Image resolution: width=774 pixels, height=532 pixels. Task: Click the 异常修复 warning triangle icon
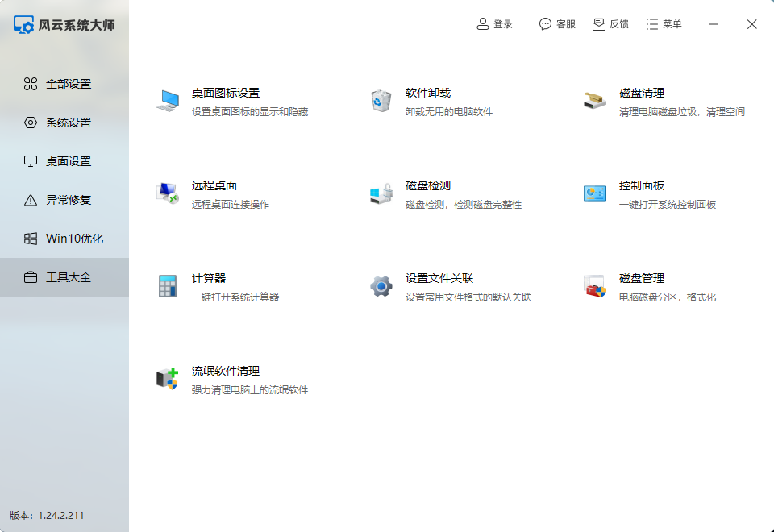pos(31,200)
